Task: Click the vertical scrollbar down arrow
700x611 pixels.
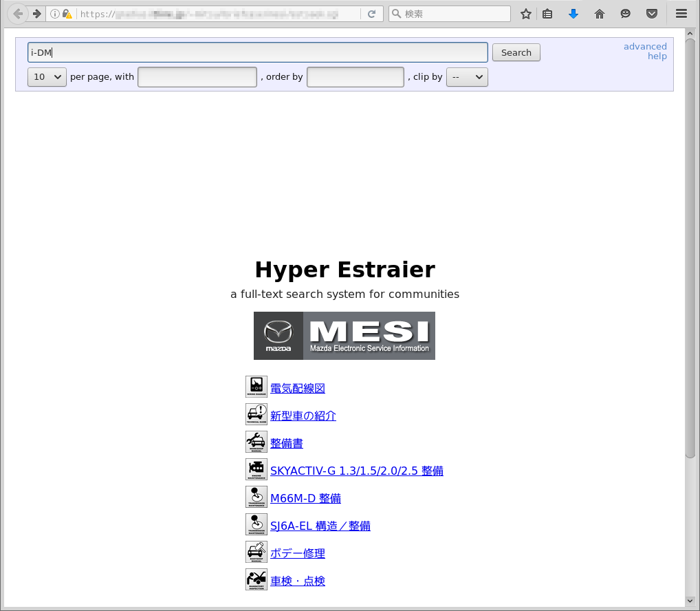Action: (690, 601)
